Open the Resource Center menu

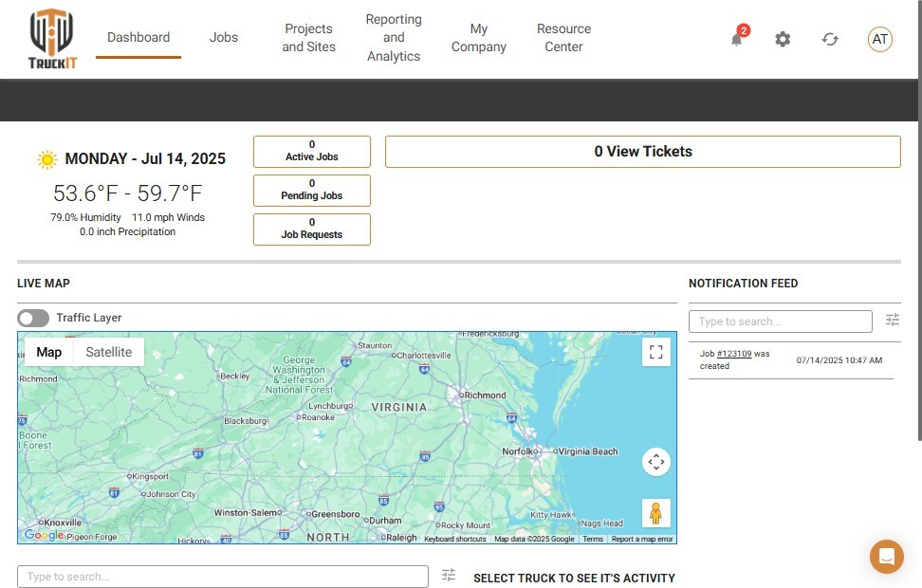(563, 38)
